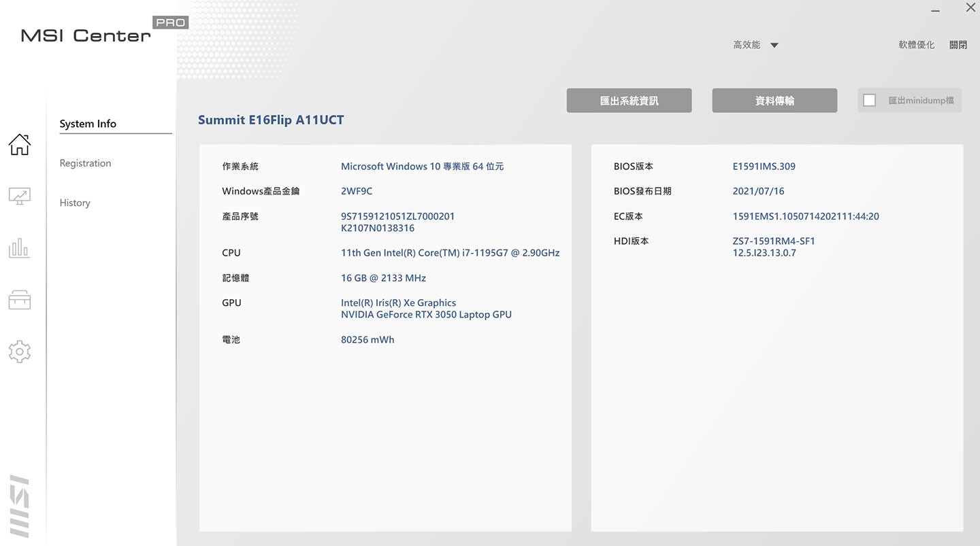Click the 關閉 toggle text
Screen dimensions: 980x546
click(x=958, y=45)
